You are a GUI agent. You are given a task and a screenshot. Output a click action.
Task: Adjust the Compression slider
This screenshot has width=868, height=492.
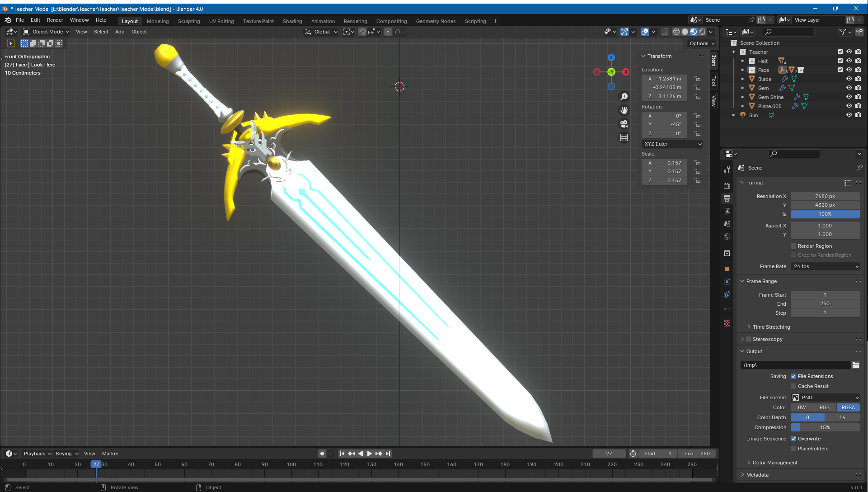click(825, 427)
